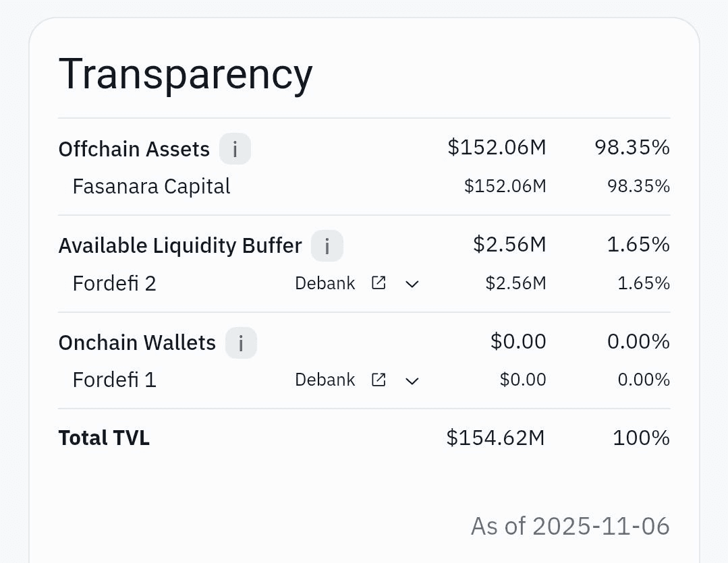
Task: Click the Offchain Assets 98.35% bold percentage
Action: [632, 148]
